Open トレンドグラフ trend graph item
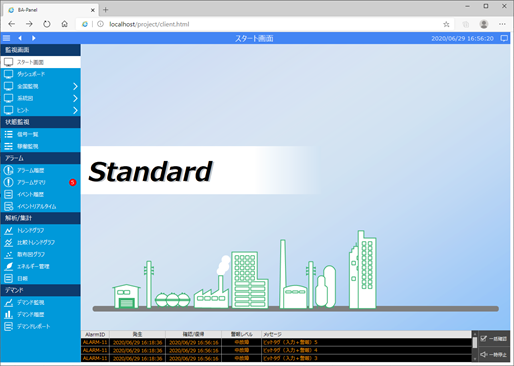514x366 pixels. pyautogui.click(x=41, y=230)
